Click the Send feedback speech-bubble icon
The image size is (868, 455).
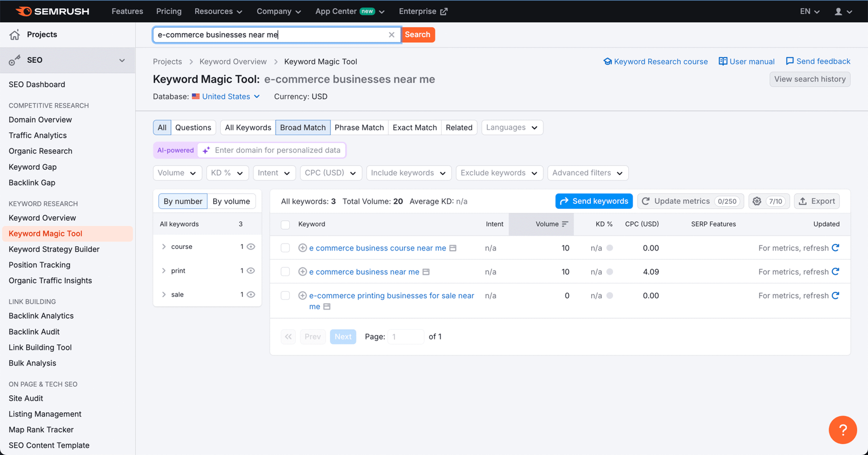pos(790,61)
